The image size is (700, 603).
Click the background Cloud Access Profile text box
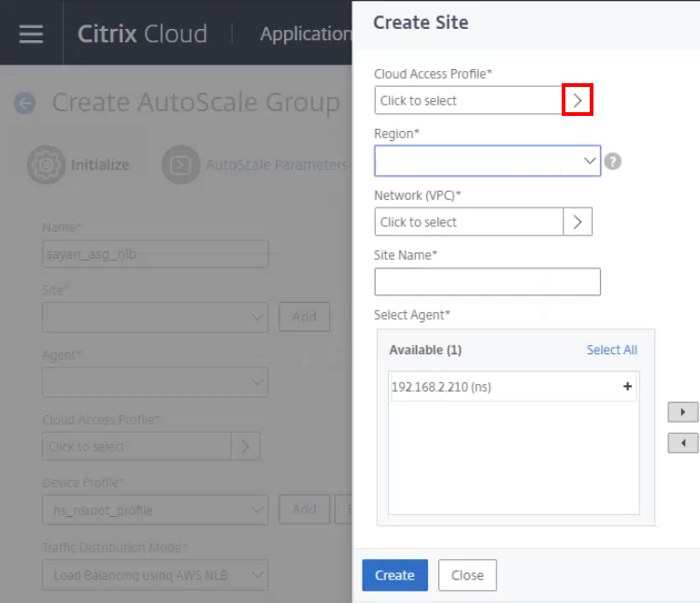[x=136, y=446]
